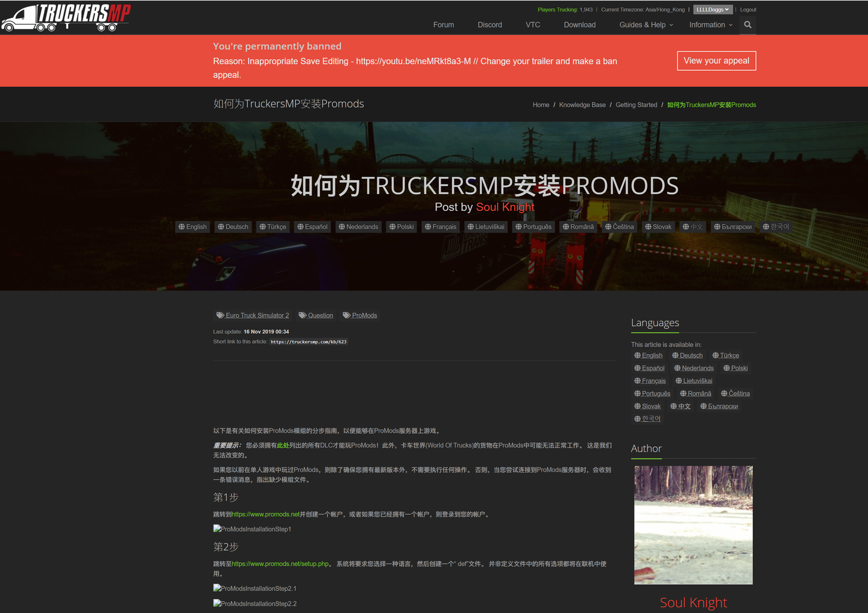868x613 pixels.
Task: Click the Current Timezone Asia/Hong_Kong text
Action: [x=643, y=10]
